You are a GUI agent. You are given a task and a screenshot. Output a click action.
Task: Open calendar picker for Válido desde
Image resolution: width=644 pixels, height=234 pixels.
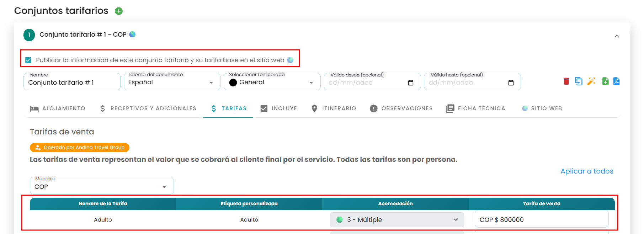point(411,83)
